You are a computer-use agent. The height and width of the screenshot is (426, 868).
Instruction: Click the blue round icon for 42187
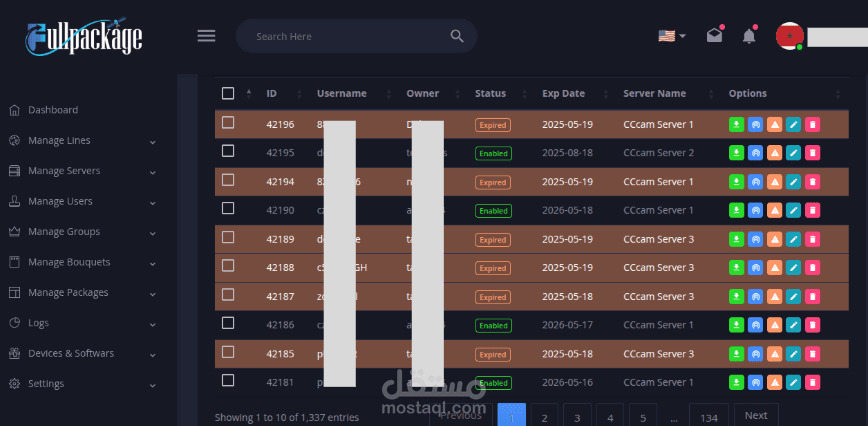pos(755,297)
